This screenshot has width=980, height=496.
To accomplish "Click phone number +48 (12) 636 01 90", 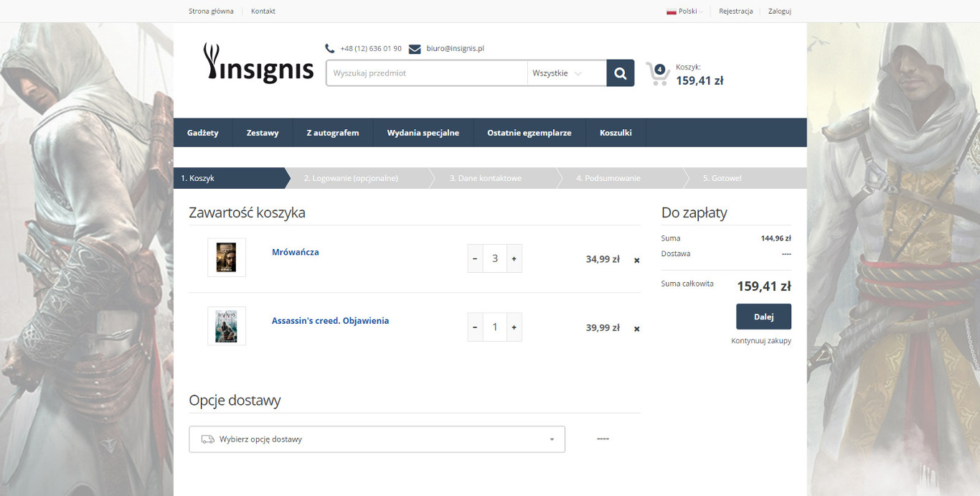I will coord(371,49).
